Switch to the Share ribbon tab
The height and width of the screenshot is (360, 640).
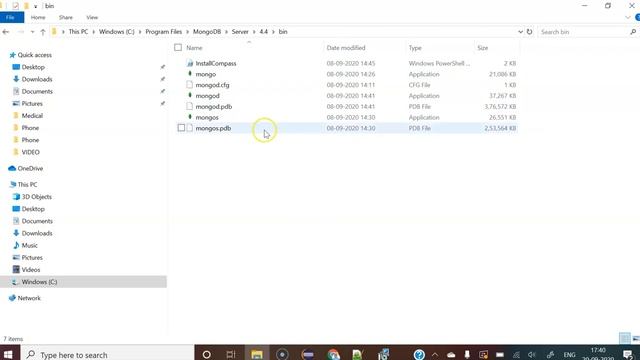[x=66, y=18]
